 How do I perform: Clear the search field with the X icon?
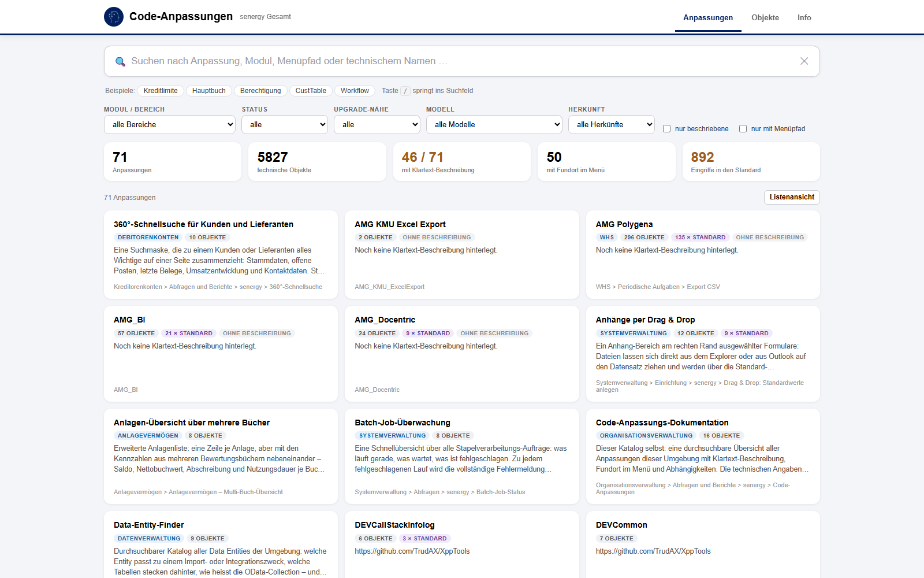pos(804,61)
